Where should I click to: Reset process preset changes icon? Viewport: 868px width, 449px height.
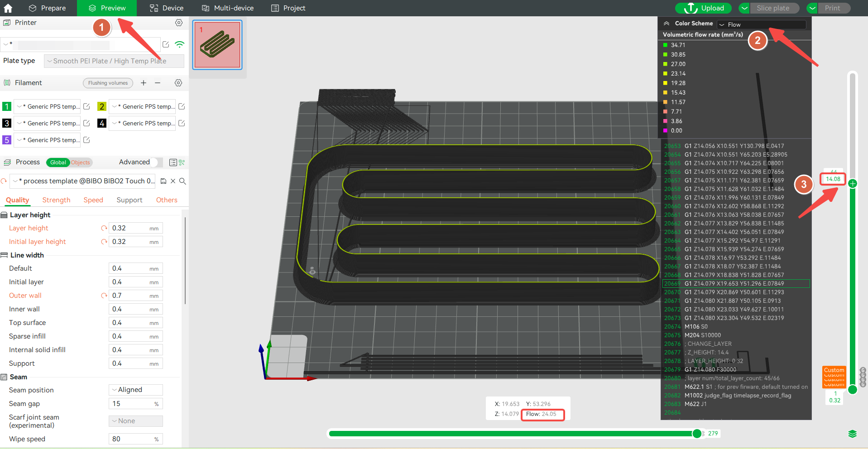tap(4, 181)
